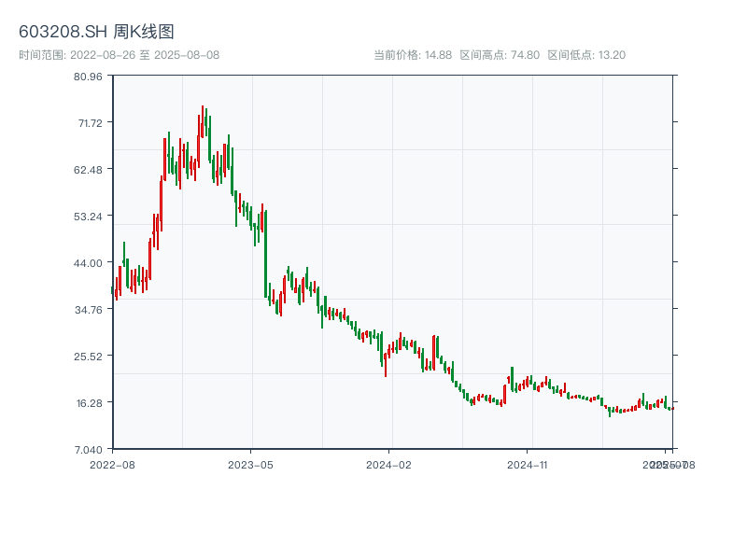Select the 2024-02 x-axis date label
Viewport: 747px width, 560px height.
(x=389, y=464)
